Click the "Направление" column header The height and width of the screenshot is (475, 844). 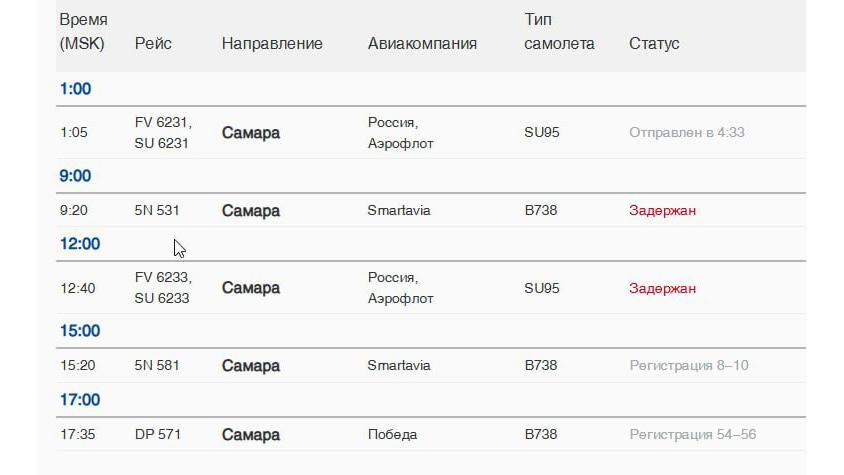(x=272, y=44)
